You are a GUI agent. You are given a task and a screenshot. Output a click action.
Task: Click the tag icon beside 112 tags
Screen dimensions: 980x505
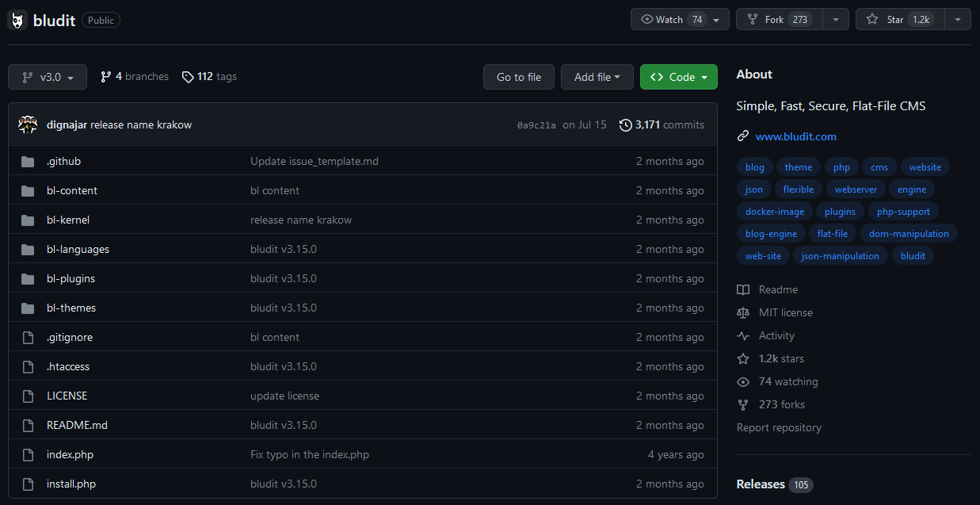pyautogui.click(x=188, y=77)
